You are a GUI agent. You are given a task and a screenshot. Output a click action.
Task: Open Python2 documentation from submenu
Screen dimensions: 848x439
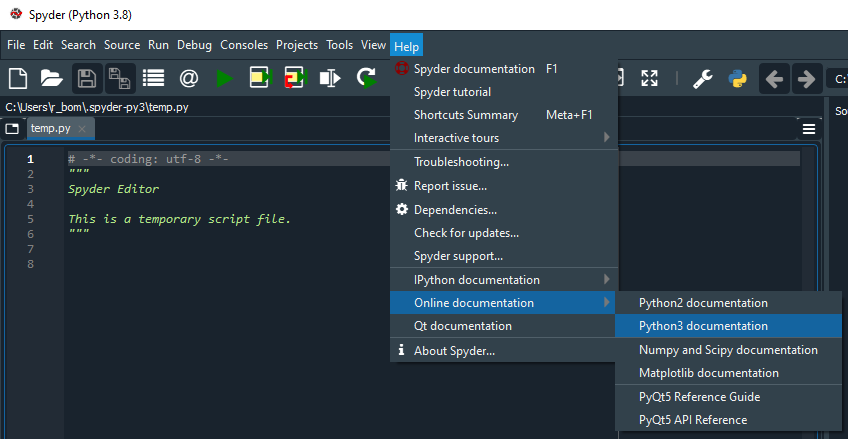pyautogui.click(x=728, y=303)
